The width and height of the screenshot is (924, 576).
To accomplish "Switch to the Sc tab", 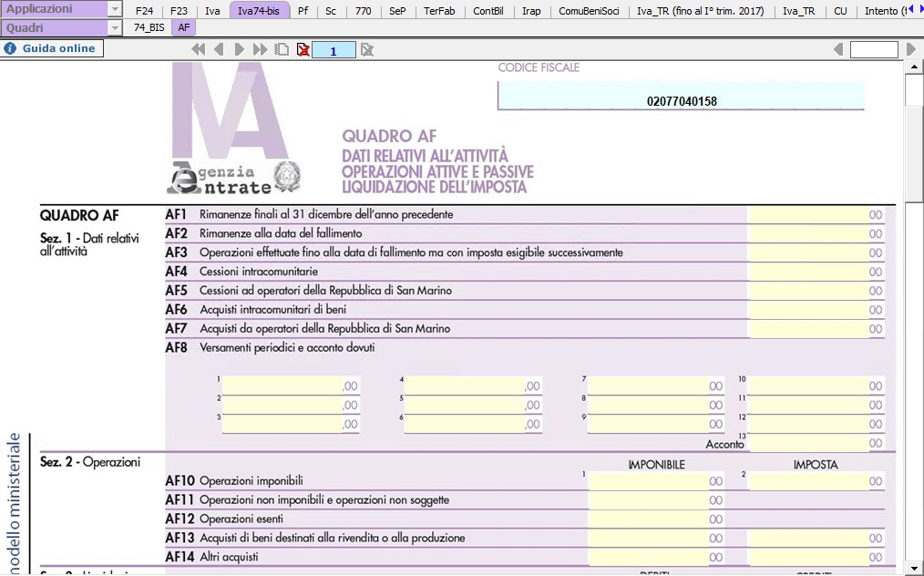I will [x=331, y=11].
